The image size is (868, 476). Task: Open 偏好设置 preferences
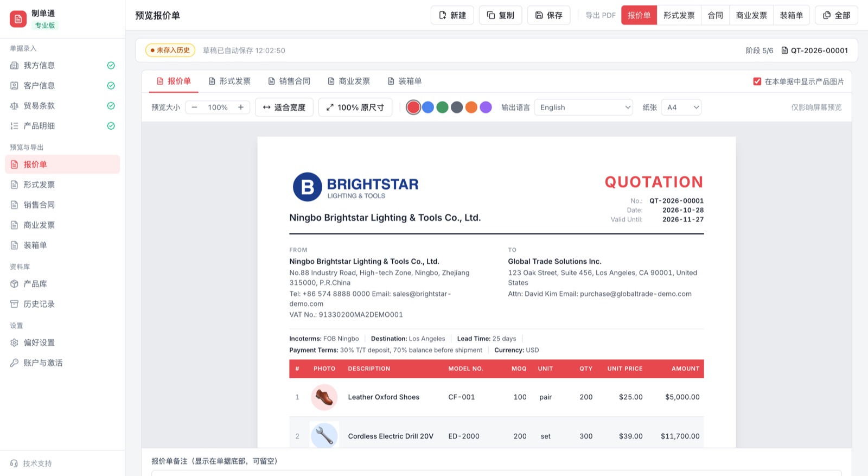click(62, 342)
